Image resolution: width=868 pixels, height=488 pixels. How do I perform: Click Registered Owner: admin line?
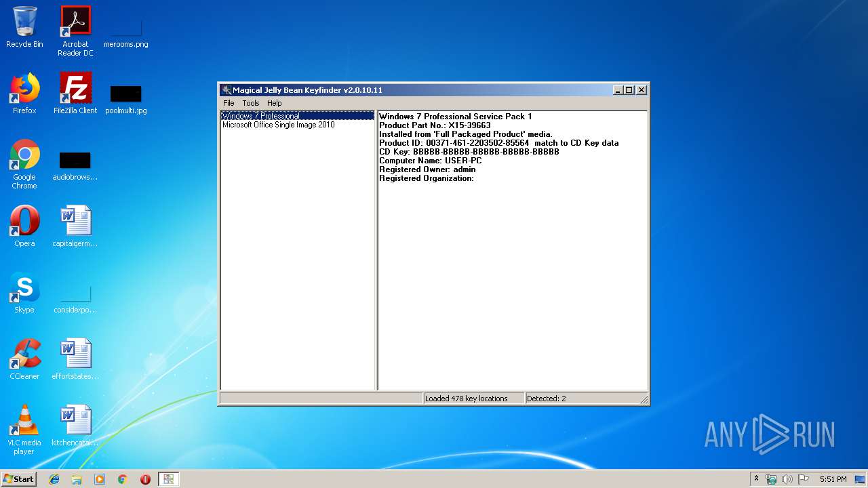(x=427, y=169)
